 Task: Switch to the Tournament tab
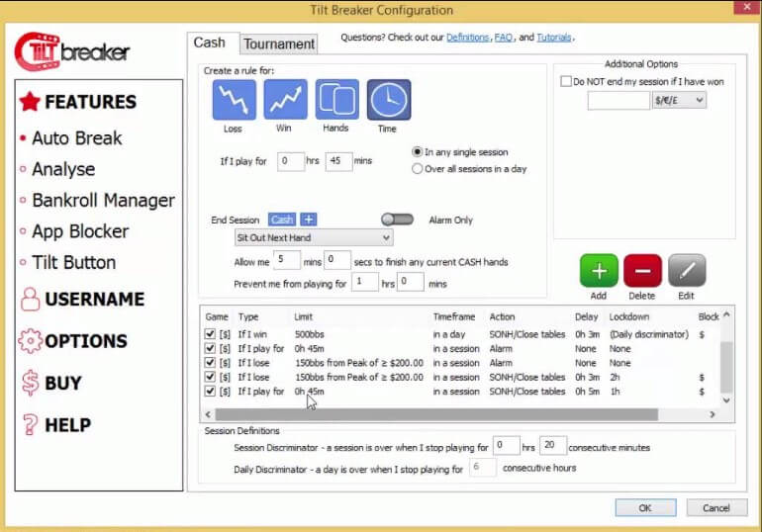[x=279, y=44]
